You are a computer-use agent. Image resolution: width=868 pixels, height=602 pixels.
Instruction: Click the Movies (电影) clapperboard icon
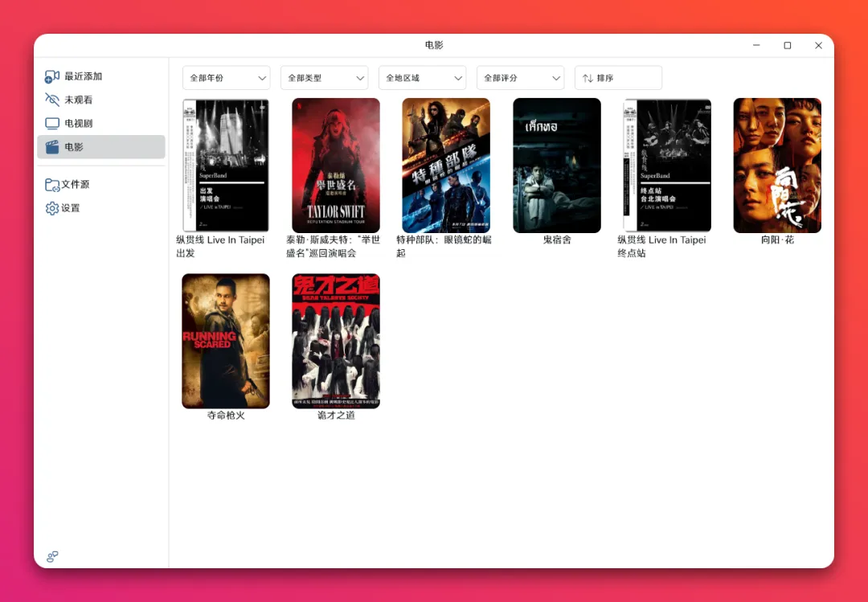click(x=52, y=147)
